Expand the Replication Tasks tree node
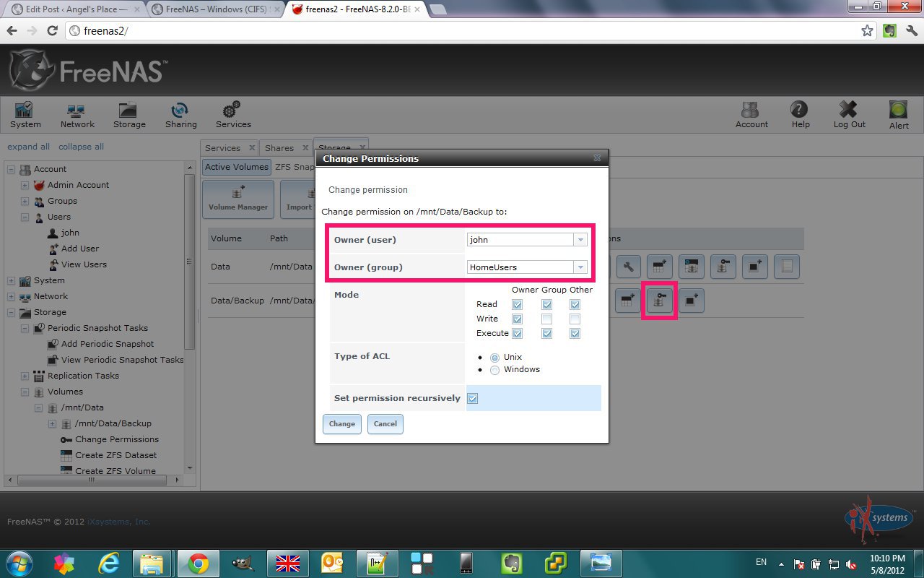Screen dimensions: 924x578 coord(25,376)
